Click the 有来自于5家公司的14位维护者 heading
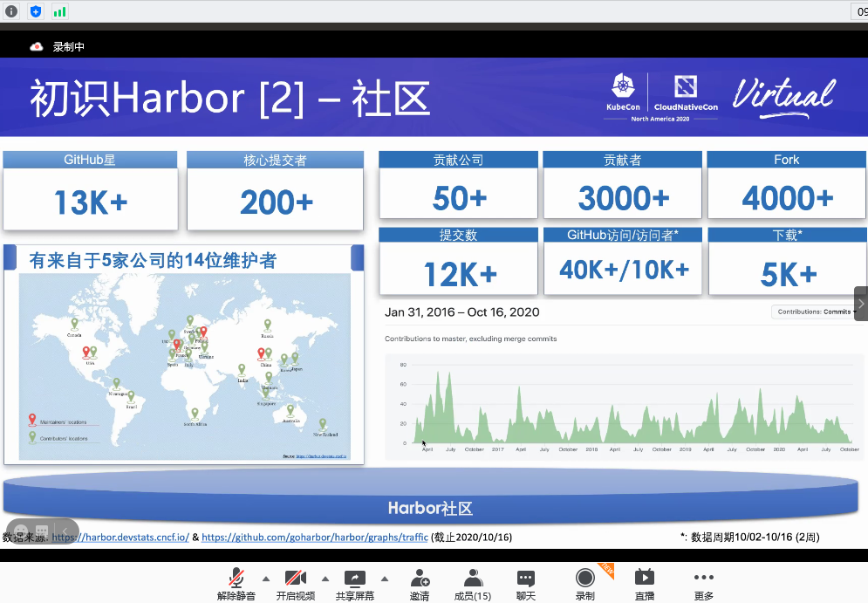The width and height of the screenshot is (868, 603). click(153, 260)
